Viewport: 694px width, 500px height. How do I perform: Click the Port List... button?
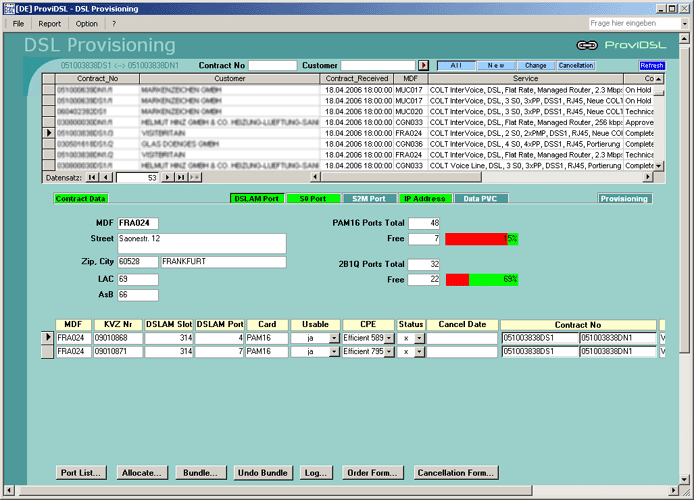[x=81, y=472]
